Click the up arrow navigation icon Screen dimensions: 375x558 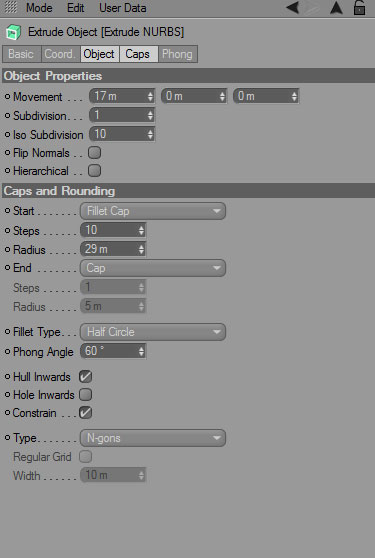[336, 8]
